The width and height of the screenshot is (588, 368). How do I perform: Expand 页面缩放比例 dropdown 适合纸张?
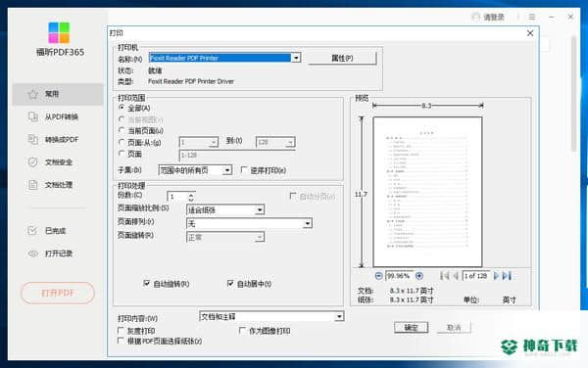(260, 209)
